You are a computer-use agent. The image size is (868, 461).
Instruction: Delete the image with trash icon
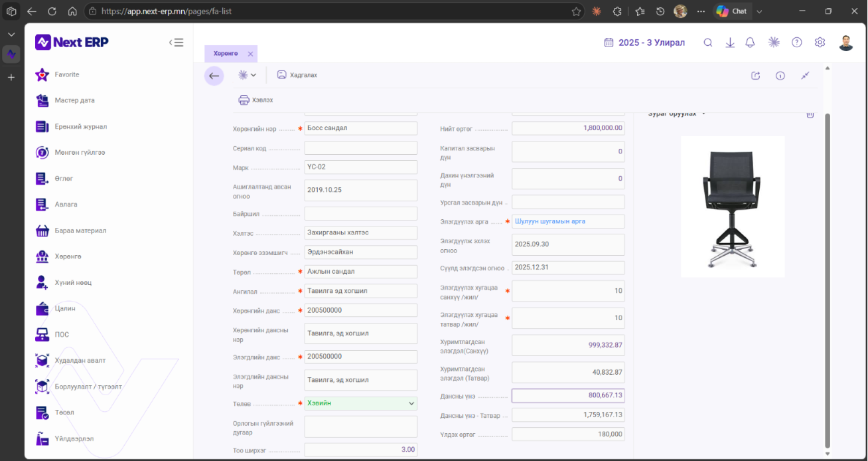tap(810, 114)
